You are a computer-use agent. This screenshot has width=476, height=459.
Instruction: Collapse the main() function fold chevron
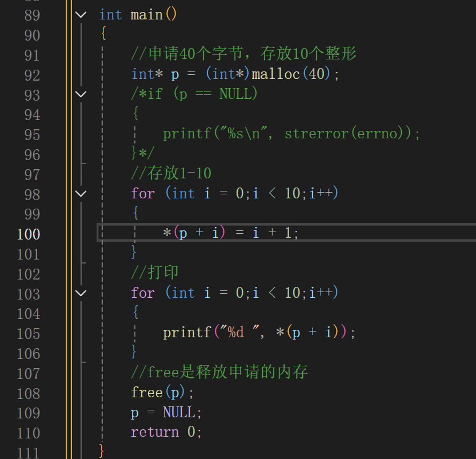point(81,14)
